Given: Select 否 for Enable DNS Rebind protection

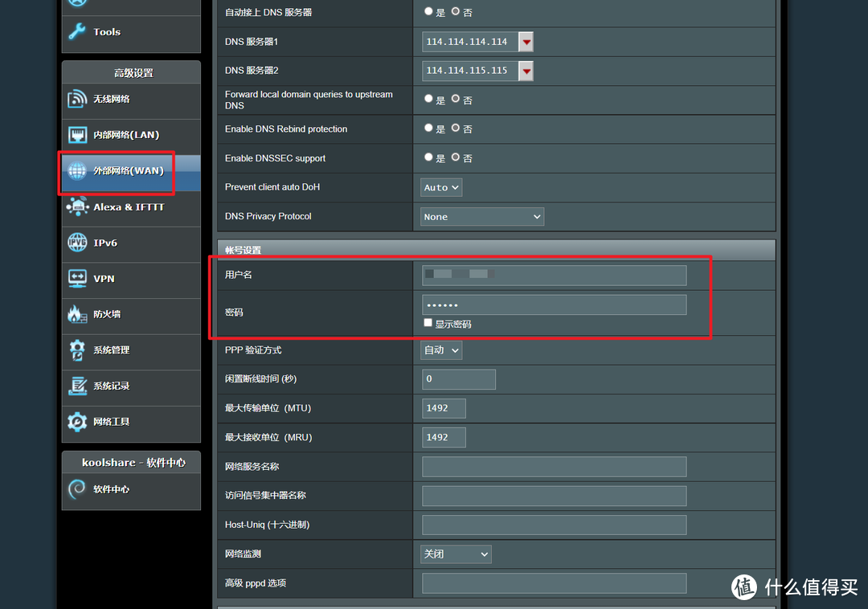Looking at the screenshot, I should pos(456,128).
